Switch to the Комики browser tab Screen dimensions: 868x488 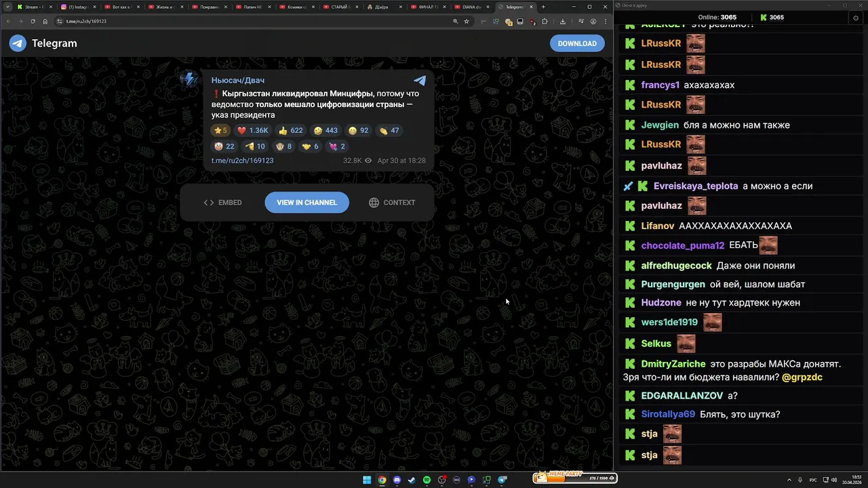[295, 7]
